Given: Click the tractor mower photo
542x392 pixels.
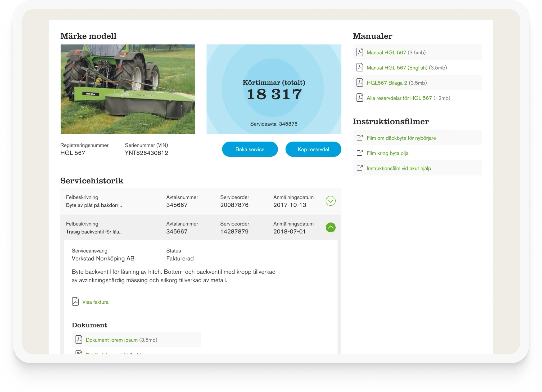Looking at the screenshot, I should [x=128, y=89].
